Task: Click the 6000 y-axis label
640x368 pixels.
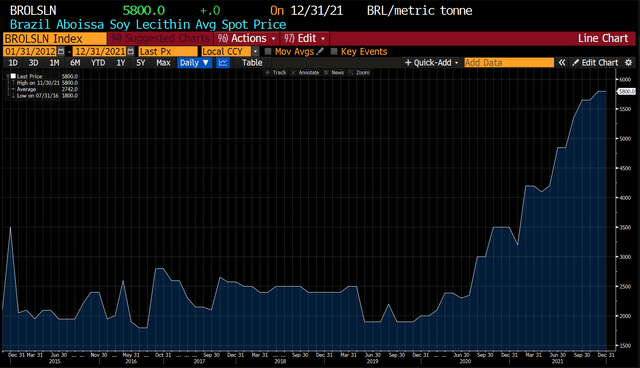Action: coord(625,80)
